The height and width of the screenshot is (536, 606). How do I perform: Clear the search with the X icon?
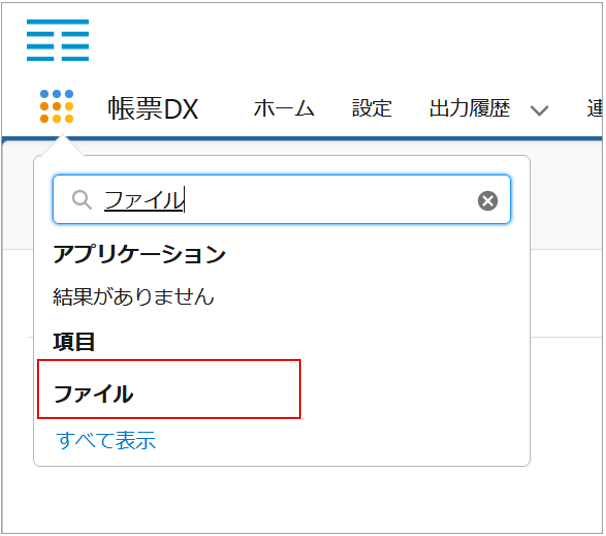coord(487,201)
